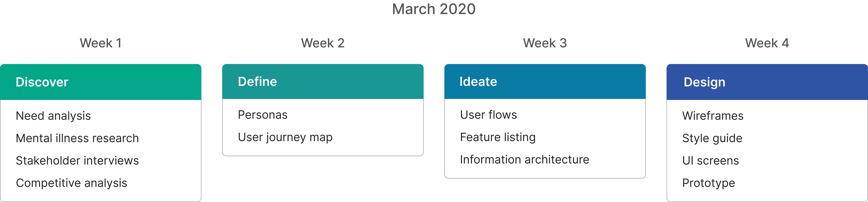Select Feature listing item
The image size is (868, 202).
tap(498, 137)
